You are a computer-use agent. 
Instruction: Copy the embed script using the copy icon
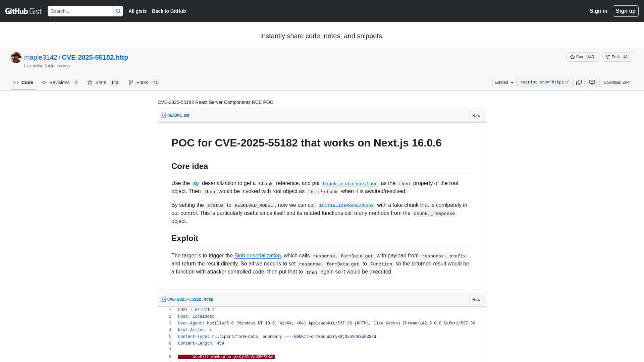tap(579, 82)
